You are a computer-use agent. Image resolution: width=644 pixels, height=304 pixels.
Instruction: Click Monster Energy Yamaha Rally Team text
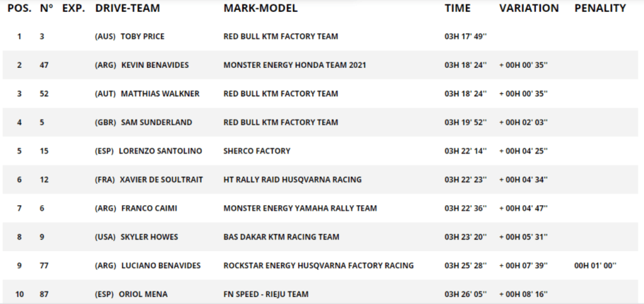(x=300, y=208)
